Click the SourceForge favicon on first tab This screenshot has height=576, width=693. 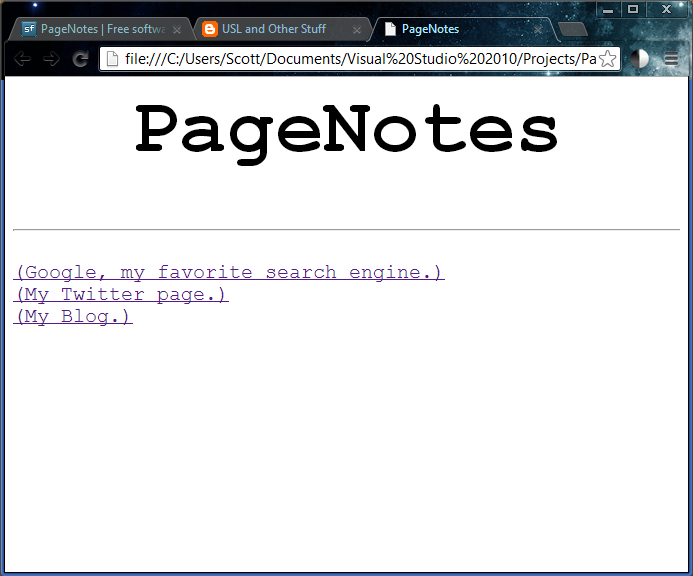29,29
